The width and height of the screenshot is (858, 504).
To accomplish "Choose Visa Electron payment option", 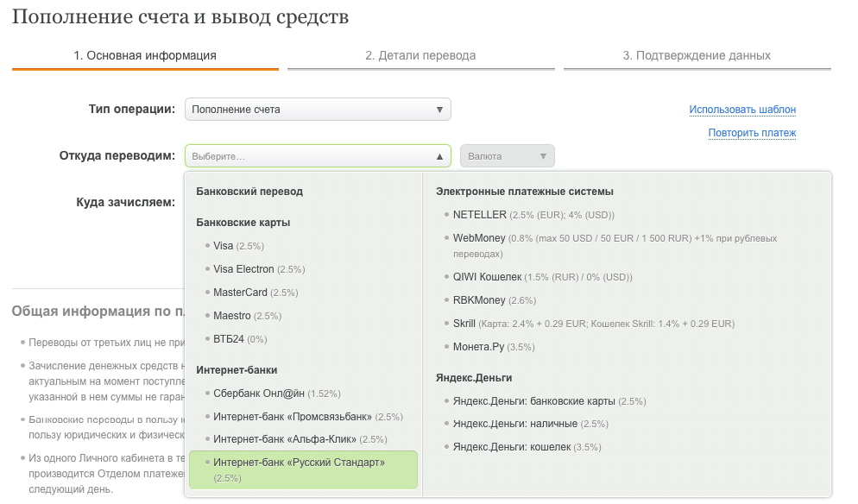I will pos(243,269).
